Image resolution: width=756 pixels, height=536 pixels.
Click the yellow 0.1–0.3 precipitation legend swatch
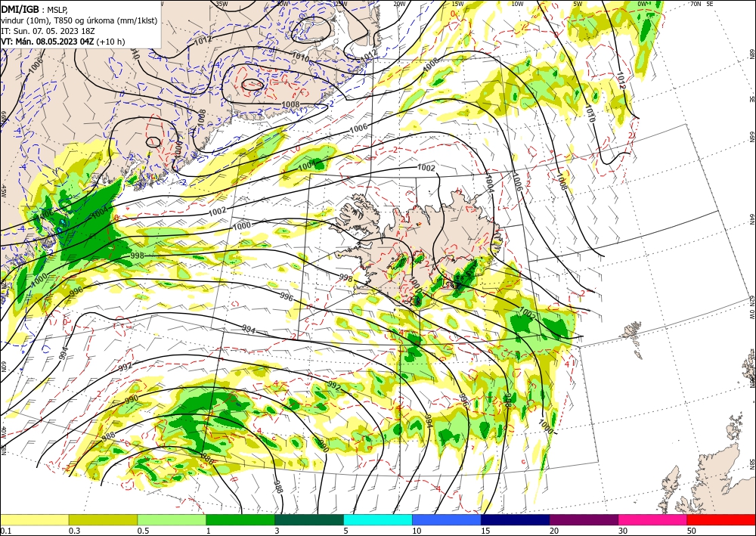(35, 519)
